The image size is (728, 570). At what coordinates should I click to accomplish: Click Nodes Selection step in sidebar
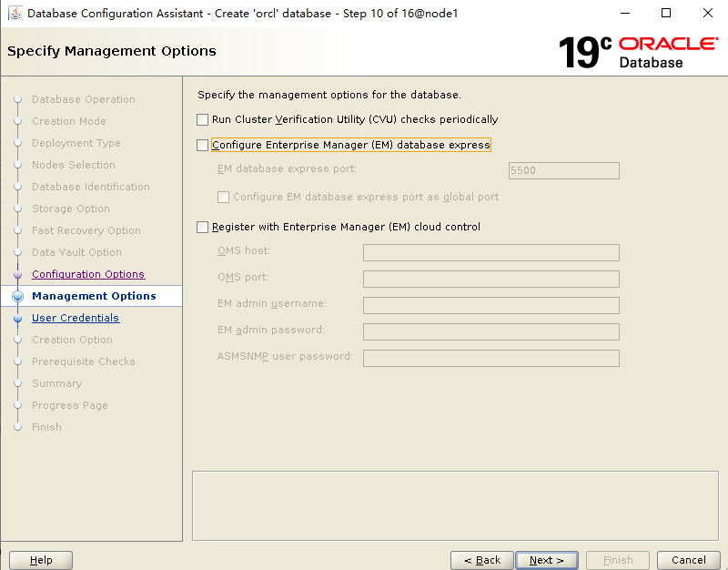click(x=74, y=165)
